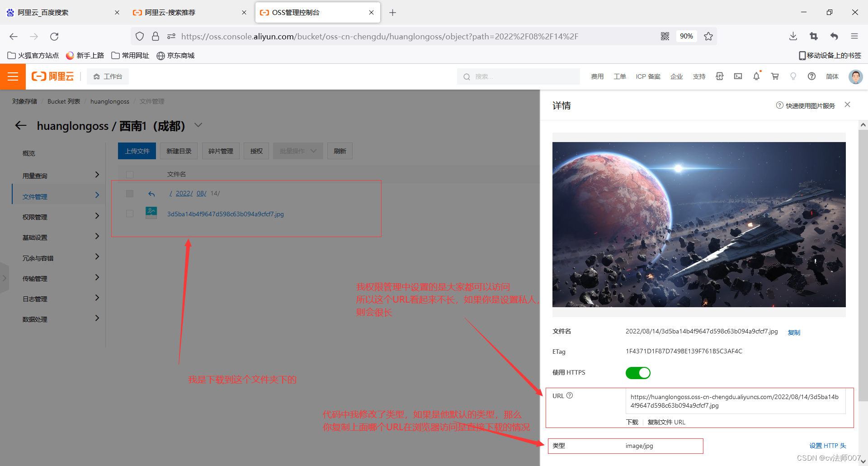The image size is (868, 466).
Task: Open the fees menu in header
Action: coord(597,76)
